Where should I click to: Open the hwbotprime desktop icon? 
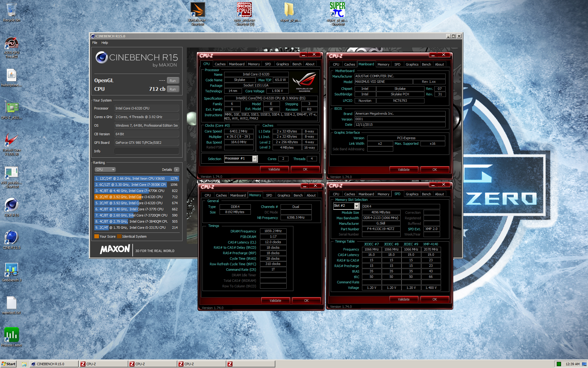click(11, 78)
